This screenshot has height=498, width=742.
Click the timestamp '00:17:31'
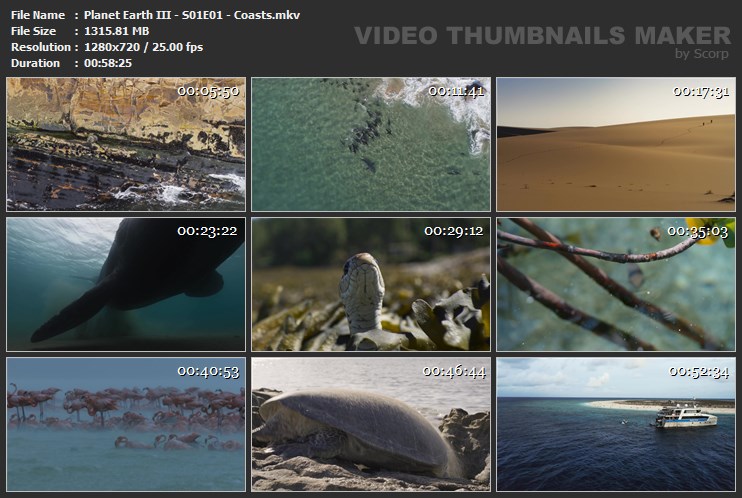point(701,91)
